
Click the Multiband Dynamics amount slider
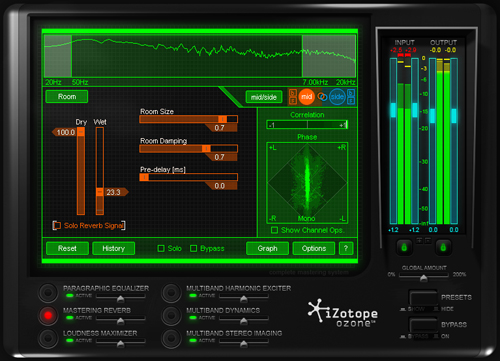click(x=244, y=320)
